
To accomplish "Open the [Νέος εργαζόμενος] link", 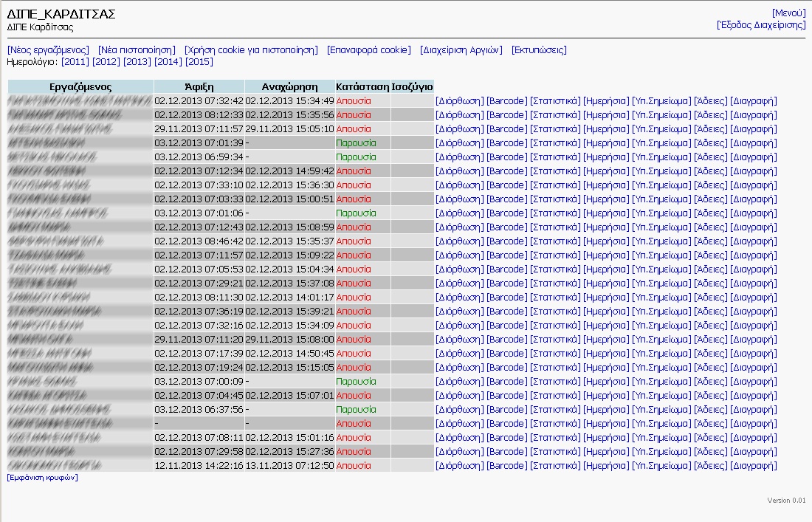I will pyautogui.click(x=48, y=50).
